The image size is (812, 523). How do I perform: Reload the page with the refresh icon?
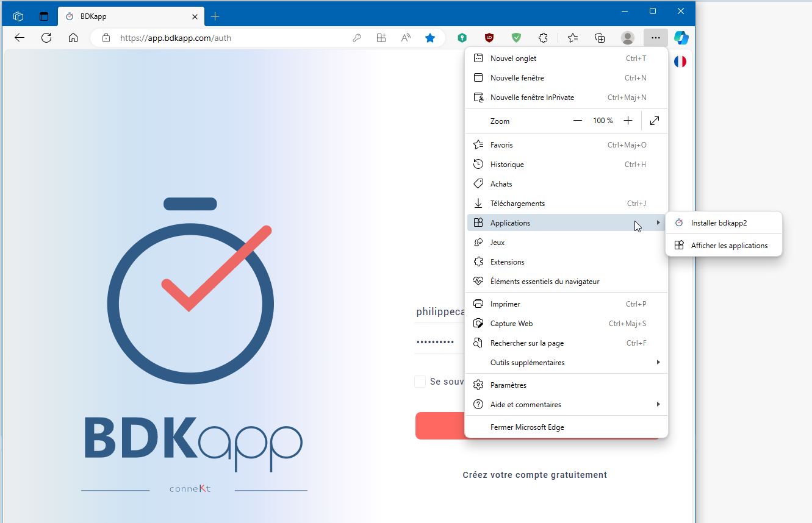point(46,38)
